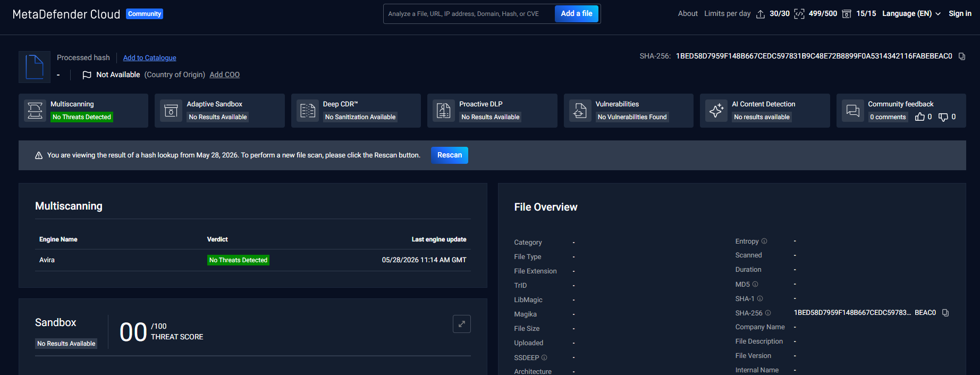Click the Deep CDR document icon
Viewport: 980px width, 375px height.
click(308, 111)
